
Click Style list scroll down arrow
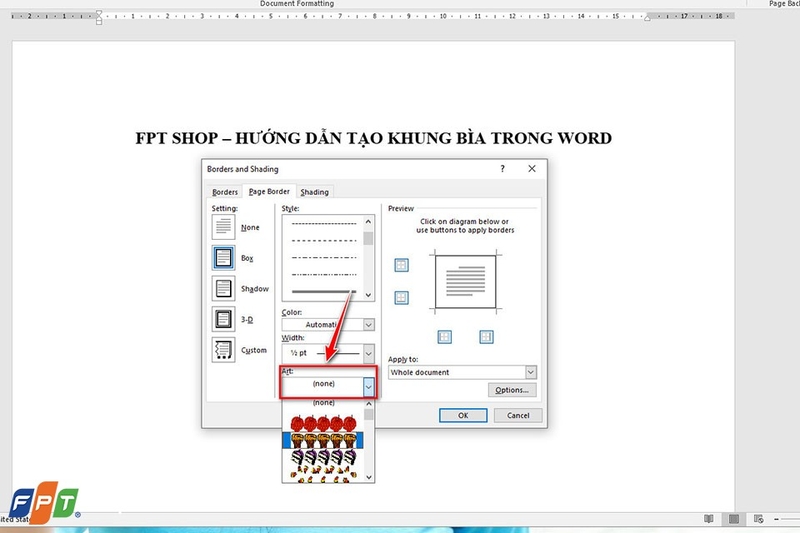(368, 295)
